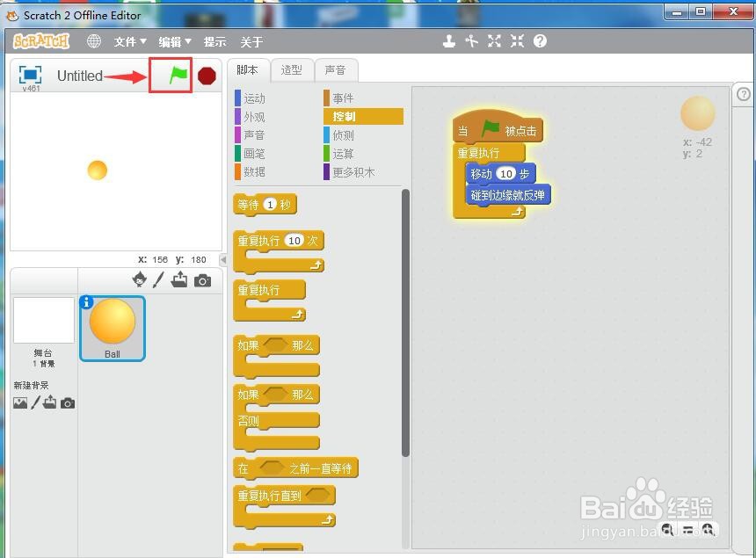
Task: Open help panel question mark on right edge
Action: [744, 94]
